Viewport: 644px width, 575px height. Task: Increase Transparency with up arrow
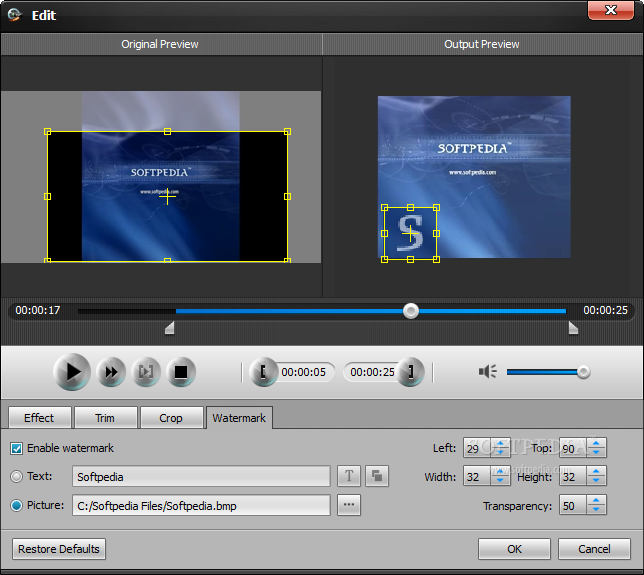596,500
